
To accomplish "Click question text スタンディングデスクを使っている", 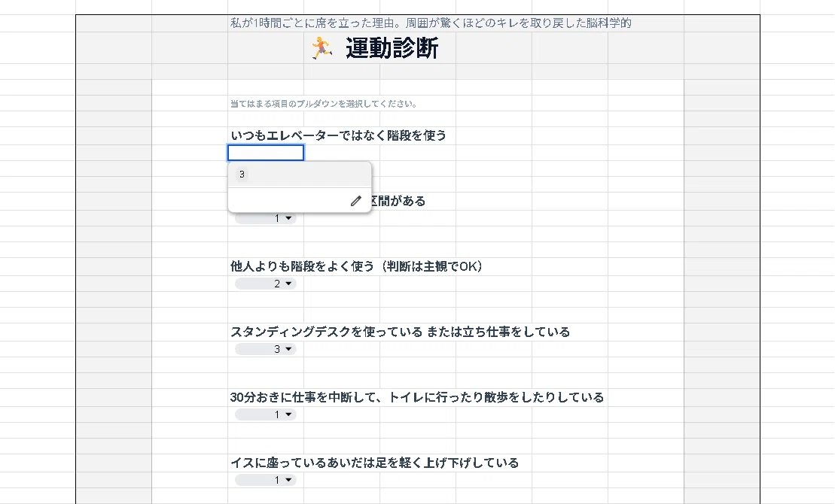I will click(327, 332).
